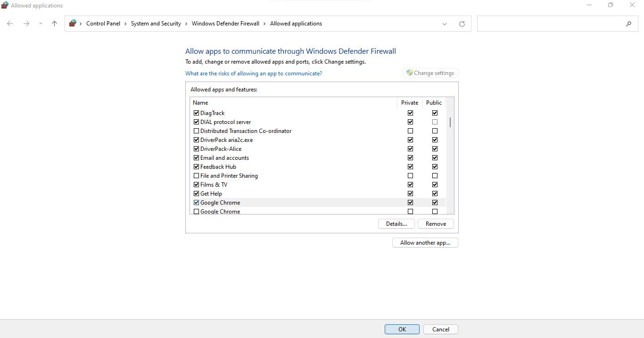
Task: Click the Allow another app button
Action: coord(424,242)
